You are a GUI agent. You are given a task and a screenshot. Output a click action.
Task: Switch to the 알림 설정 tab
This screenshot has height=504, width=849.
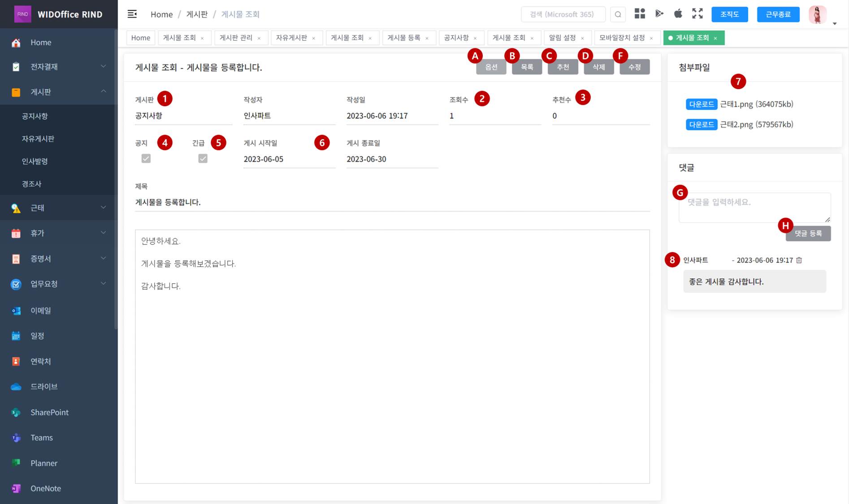(562, 38)
